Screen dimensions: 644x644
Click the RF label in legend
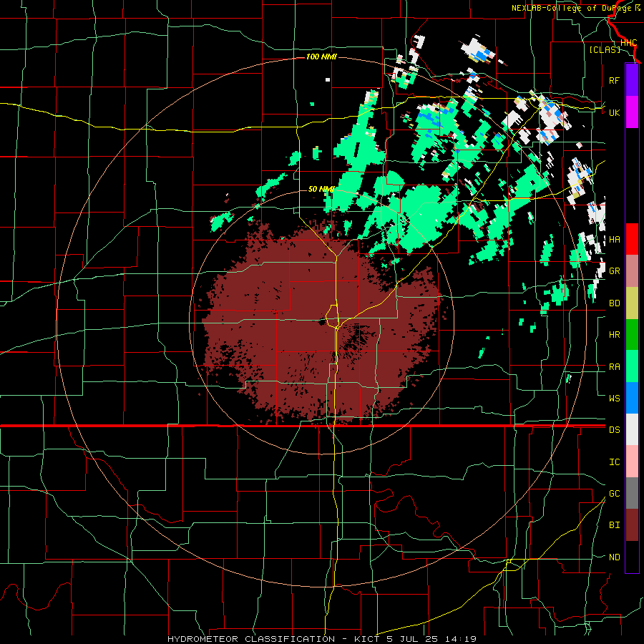point(614,80)
